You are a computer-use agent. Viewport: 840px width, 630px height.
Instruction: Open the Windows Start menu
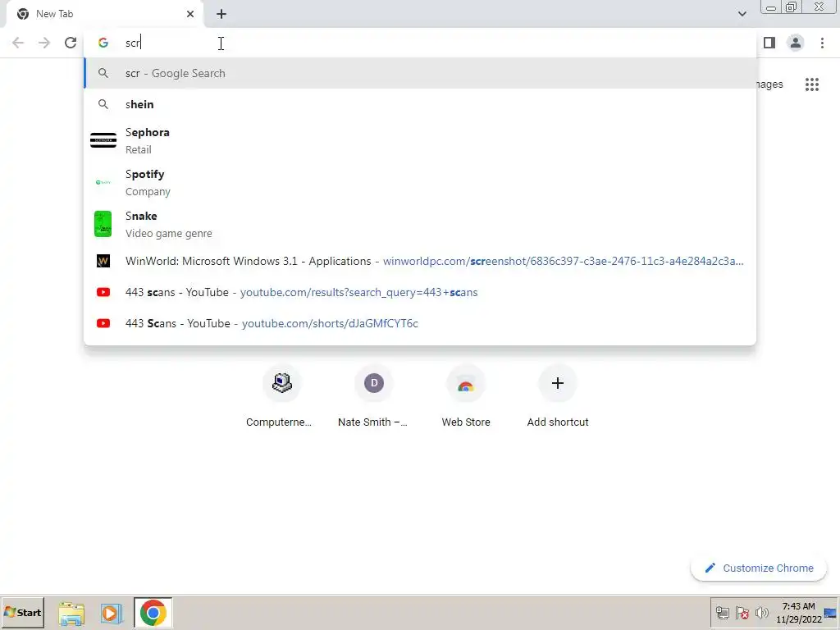[x=22, y=612]
